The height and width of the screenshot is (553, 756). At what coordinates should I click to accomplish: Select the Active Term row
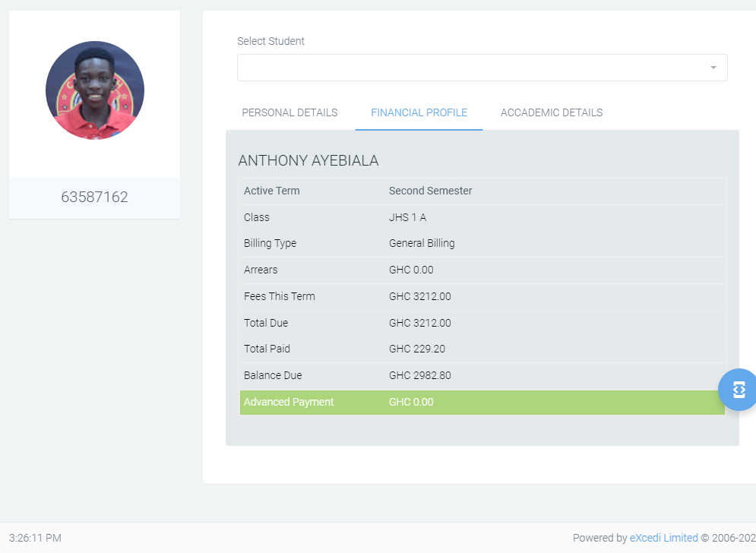click(x=482, y=191)
